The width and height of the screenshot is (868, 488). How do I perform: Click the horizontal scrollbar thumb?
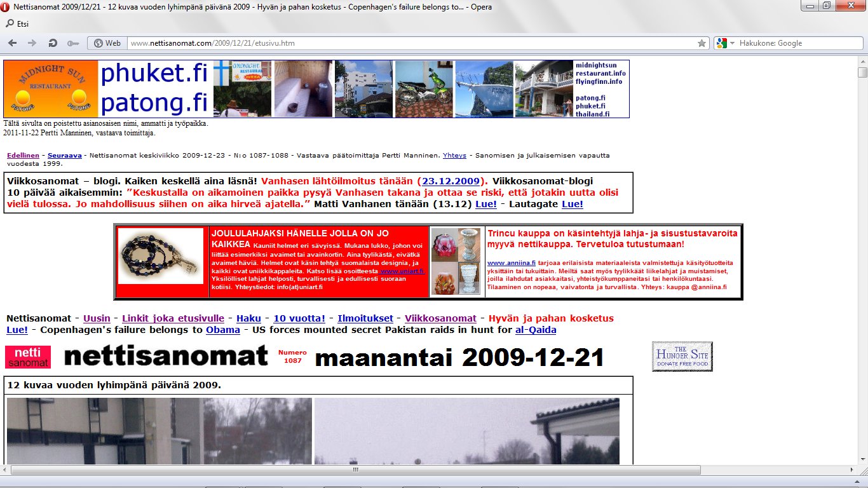pyautogui.click(x=356, y=470)
